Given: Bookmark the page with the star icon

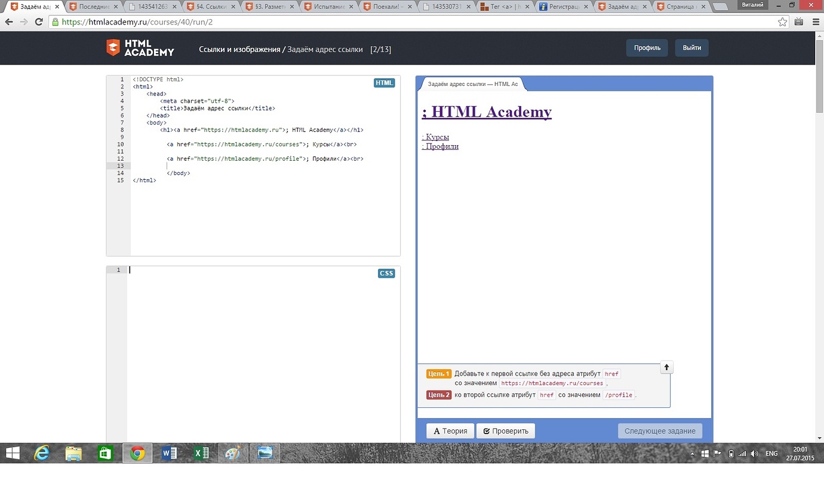Looking at the screenshot, I should pos(782,21).
